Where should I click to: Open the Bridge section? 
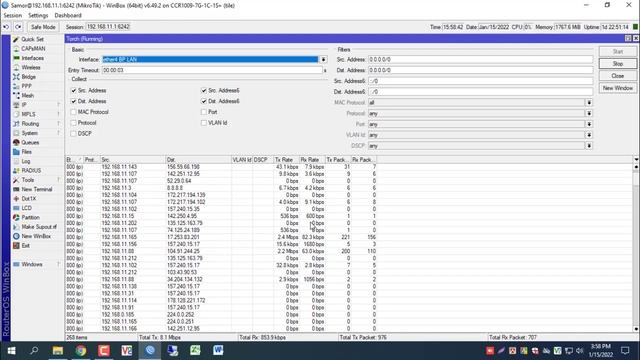coord(28,77)
